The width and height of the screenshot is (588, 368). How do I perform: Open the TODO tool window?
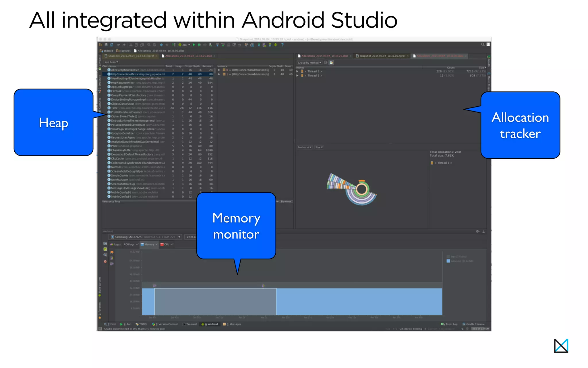coord(141,324)
